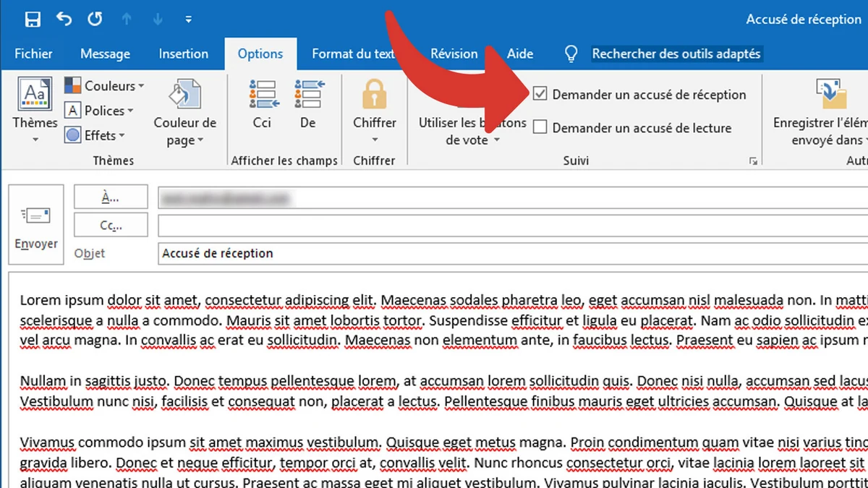This screenshot has height=488, width=868.
Task: Switch to the Insertion tab
Action: coord(183,54)
